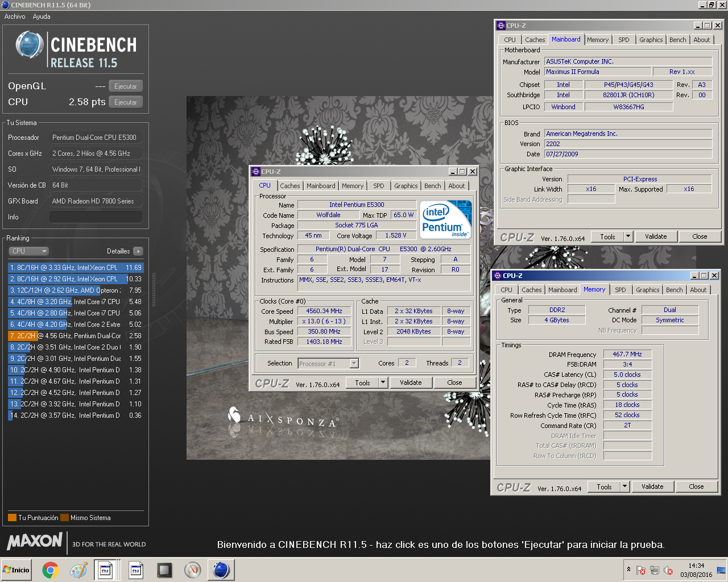This screenshot has height=582, width=728.
Task: Click the MAXON logo at bottom left
Action: [x=35, y=541]
